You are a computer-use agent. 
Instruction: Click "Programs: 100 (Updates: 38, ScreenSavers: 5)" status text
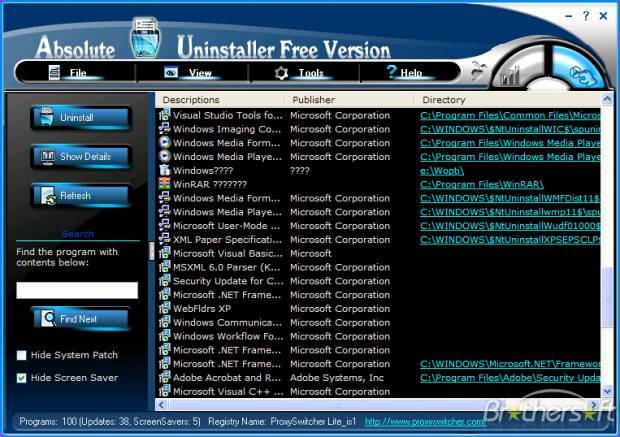pyautogui.click(x=110, y=422)
